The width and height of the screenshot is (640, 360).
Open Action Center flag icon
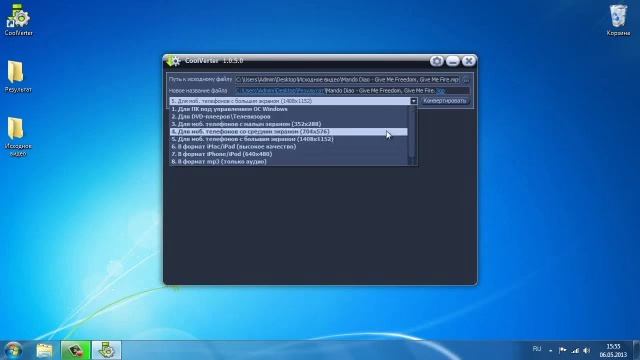coord(562,350)
